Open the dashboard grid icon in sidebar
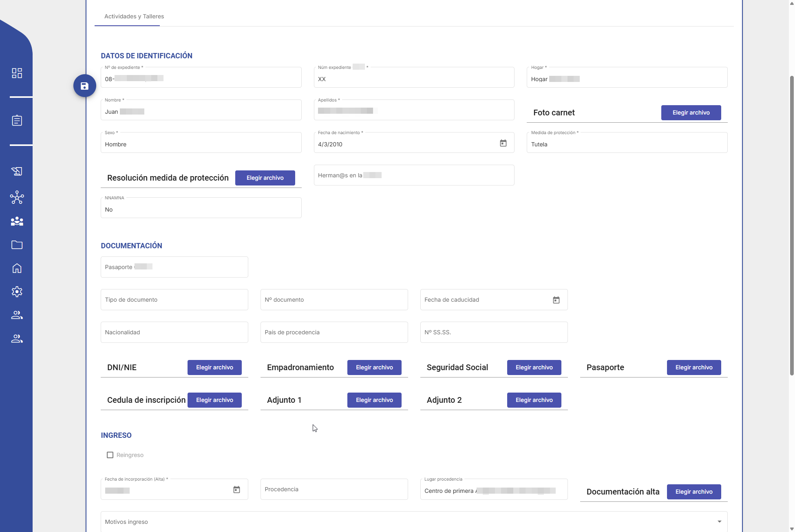 (17, 73)
